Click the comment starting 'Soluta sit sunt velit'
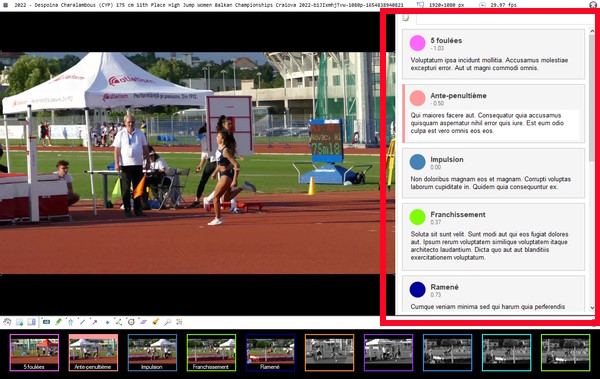600x379 pixels. pyautogui.click(x=489, y=246)
